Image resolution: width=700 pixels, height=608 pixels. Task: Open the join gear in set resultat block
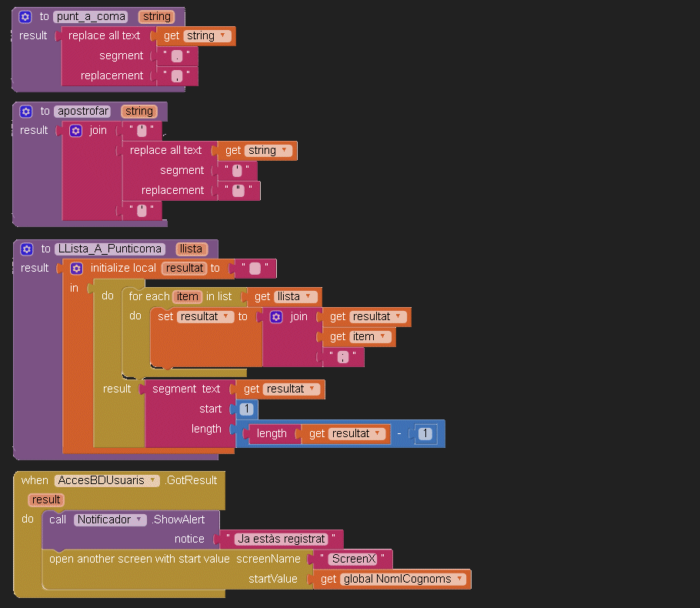[276, 317]
